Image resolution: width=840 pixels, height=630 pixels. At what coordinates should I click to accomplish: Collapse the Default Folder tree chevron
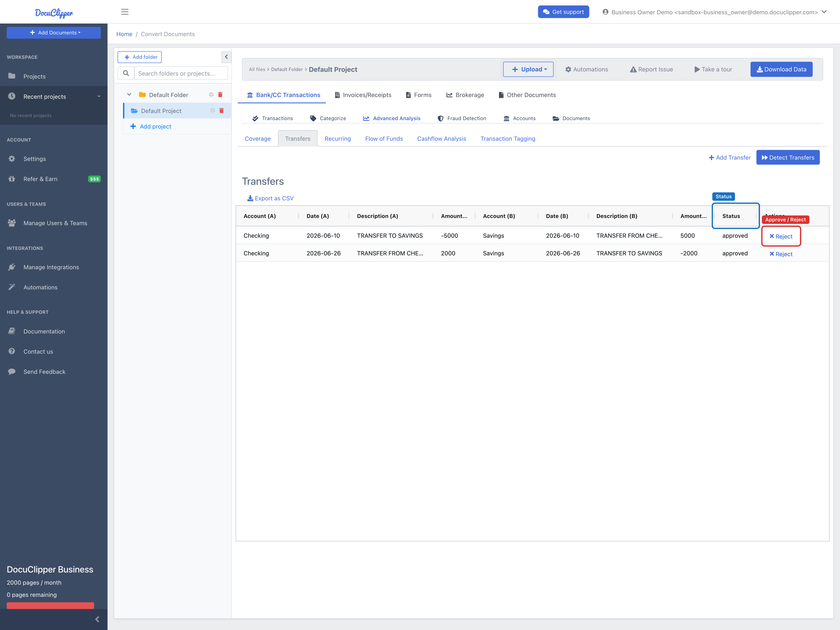(129, 94)
